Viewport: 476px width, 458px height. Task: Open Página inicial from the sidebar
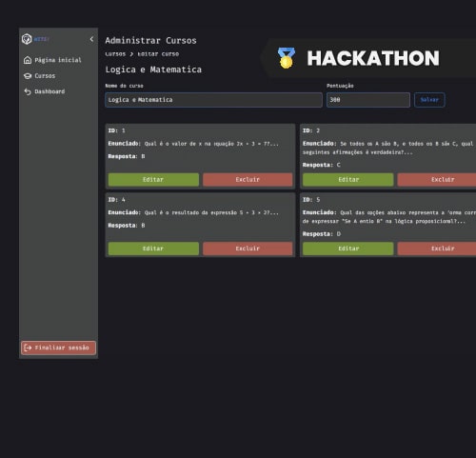(x=59, y=60)
